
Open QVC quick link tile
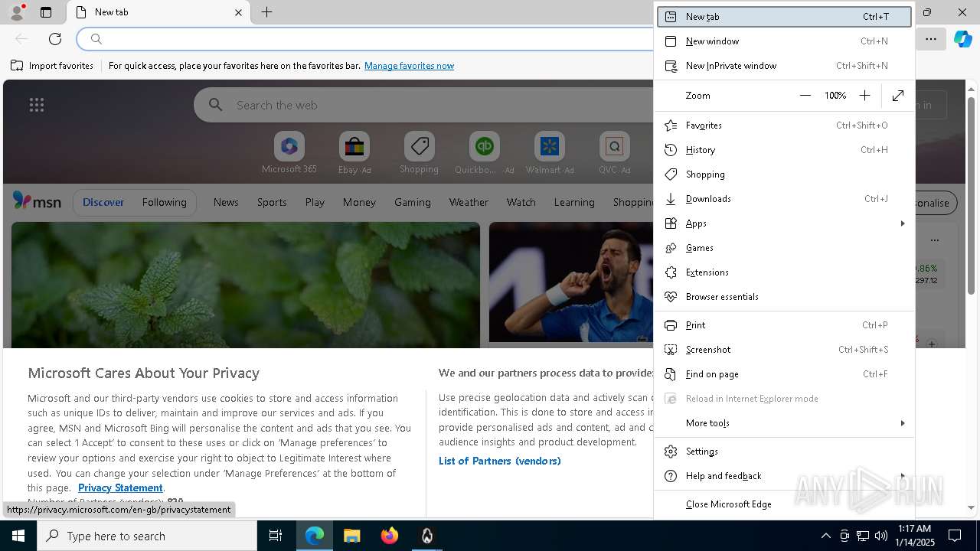[614, 153]
